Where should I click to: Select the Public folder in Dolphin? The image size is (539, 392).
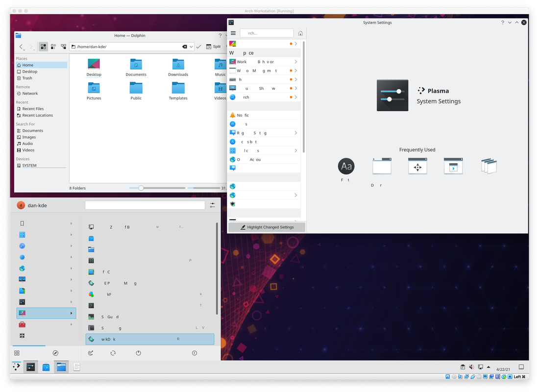[136, 91]
